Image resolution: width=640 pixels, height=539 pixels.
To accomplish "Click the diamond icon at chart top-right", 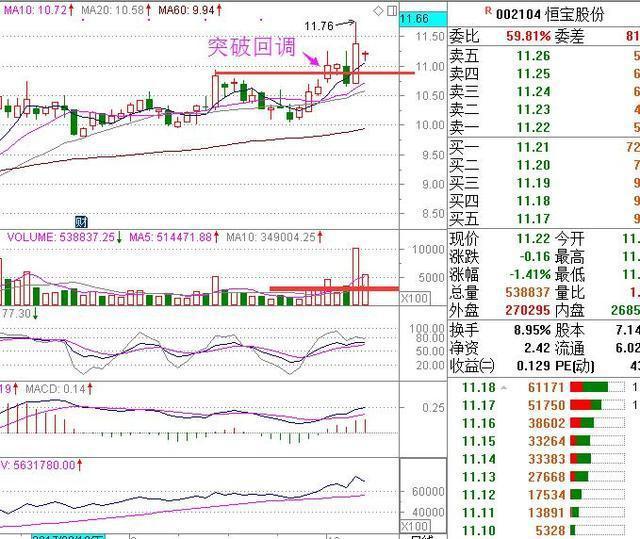I will click(x=376, y=9).
